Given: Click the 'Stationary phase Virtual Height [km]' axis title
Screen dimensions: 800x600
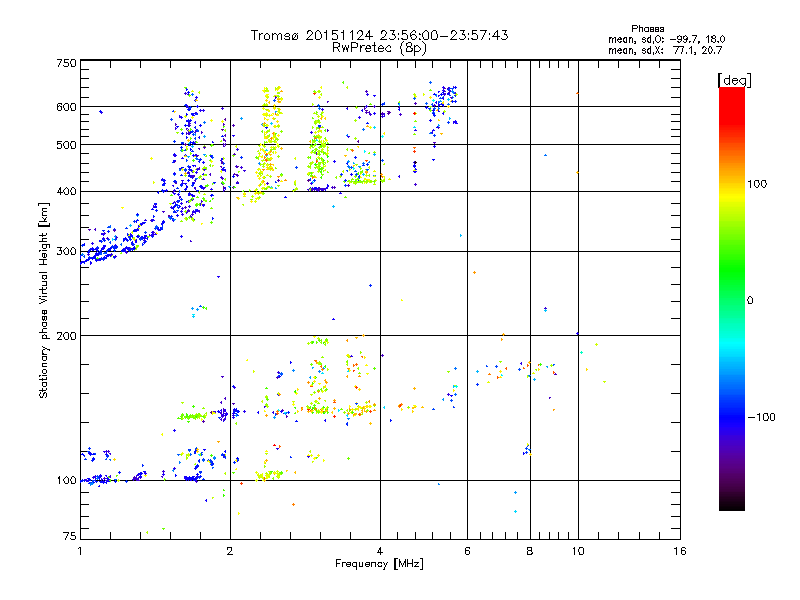Looking at the screenshot, I should coord(44,300).
